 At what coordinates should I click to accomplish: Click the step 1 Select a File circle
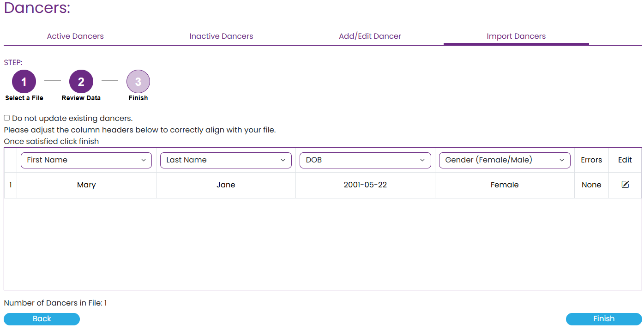click(24, 82)
